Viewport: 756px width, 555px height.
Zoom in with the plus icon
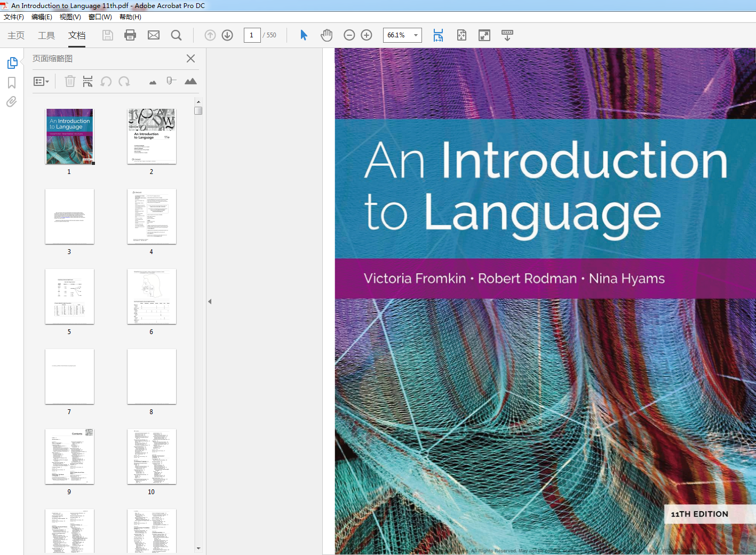click(x=367, y=35)
